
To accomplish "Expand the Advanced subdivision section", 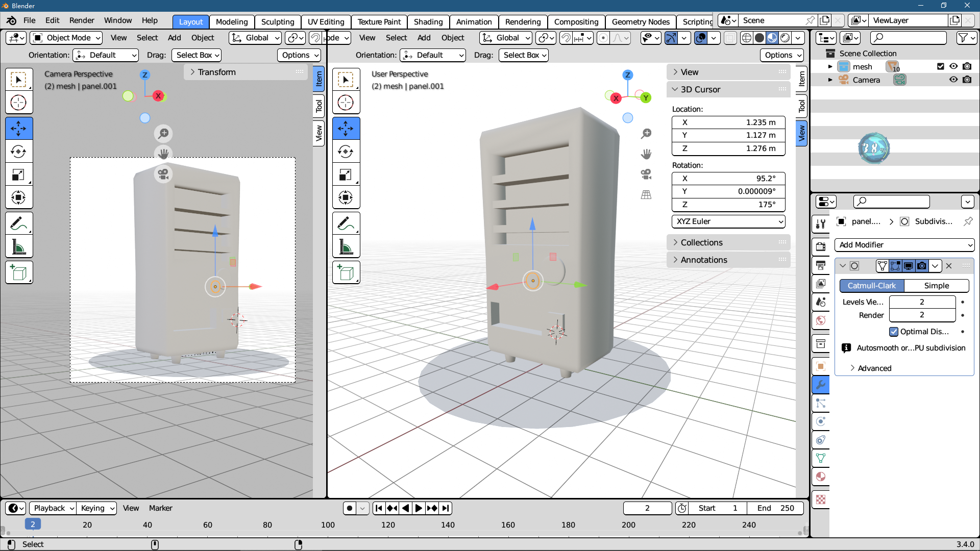I will [x=870, y=368].
